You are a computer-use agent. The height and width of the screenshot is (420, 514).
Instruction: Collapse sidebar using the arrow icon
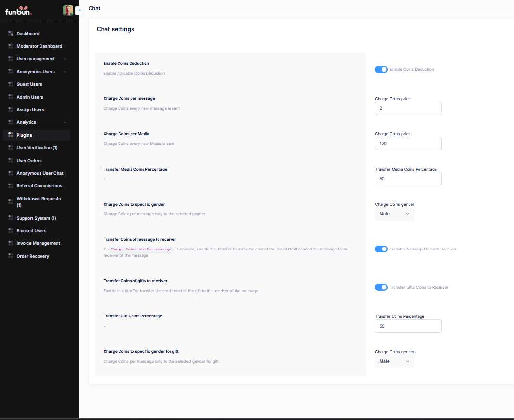pyautogui.click(x=79, y=10)
